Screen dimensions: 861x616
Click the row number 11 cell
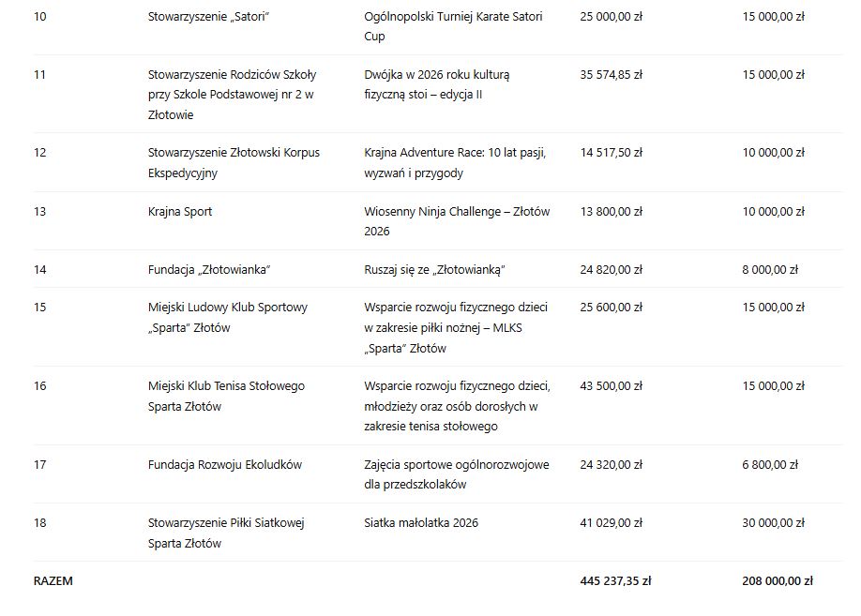point(39,75)
